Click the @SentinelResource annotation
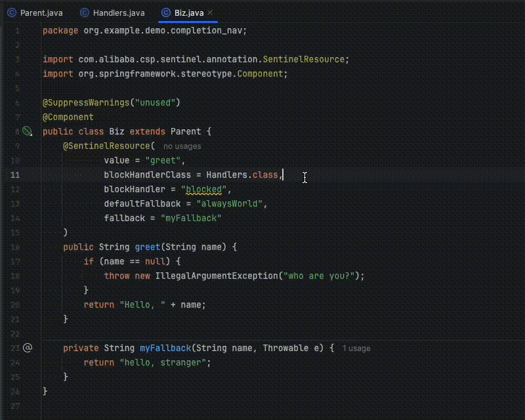The width and height of the screenshot is (525, 420). point(106,146)
